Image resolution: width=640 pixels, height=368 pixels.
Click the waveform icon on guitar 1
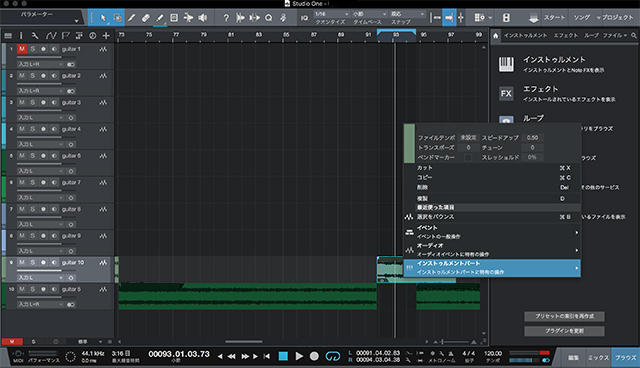point(103,49)
